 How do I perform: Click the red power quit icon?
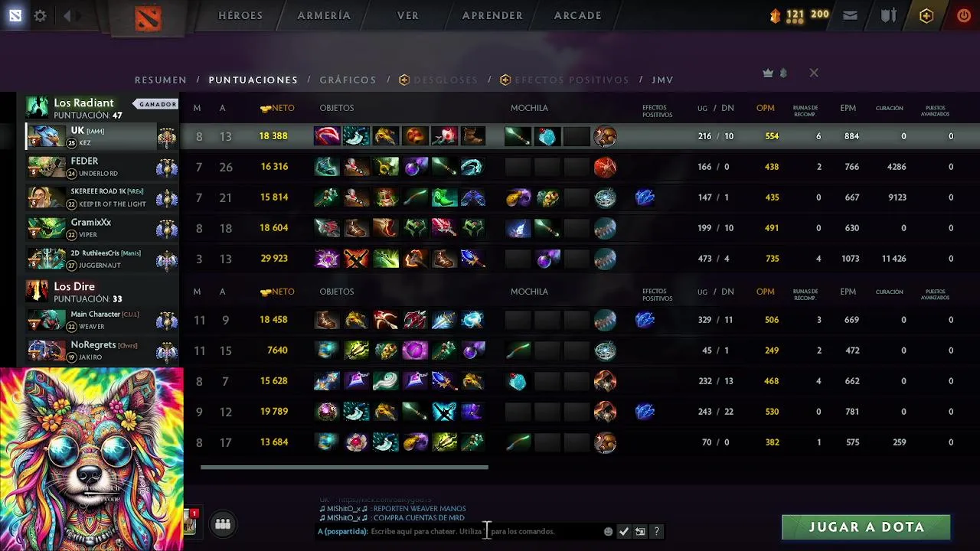pyautogui.click(x=963, y=15)
